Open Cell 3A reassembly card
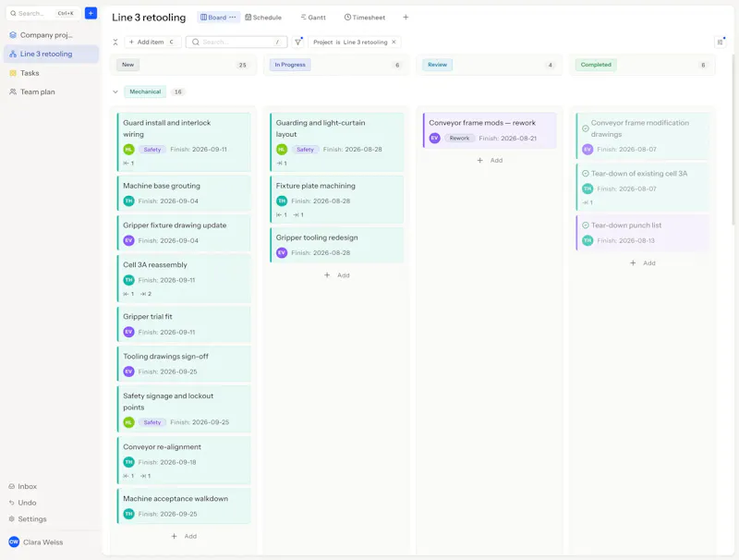 (x=184, y=278)
